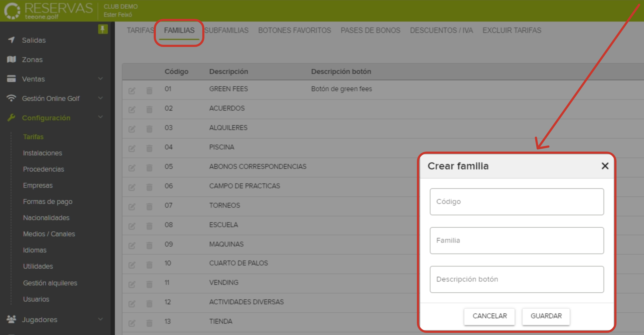The image size is (644, 335).
Task: Select the Ventas card icon
Action: [x=11, y=79]
